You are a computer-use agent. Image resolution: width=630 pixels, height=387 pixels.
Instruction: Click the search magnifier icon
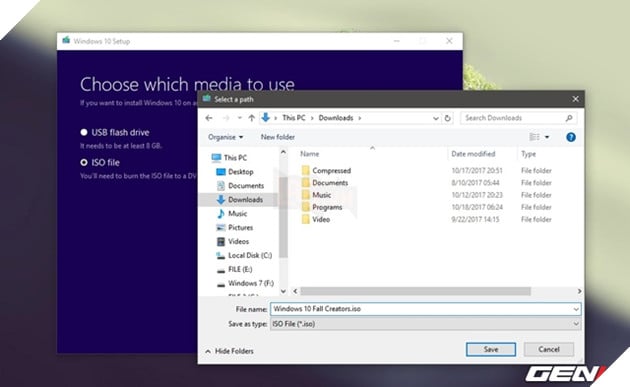coord(569,118)
